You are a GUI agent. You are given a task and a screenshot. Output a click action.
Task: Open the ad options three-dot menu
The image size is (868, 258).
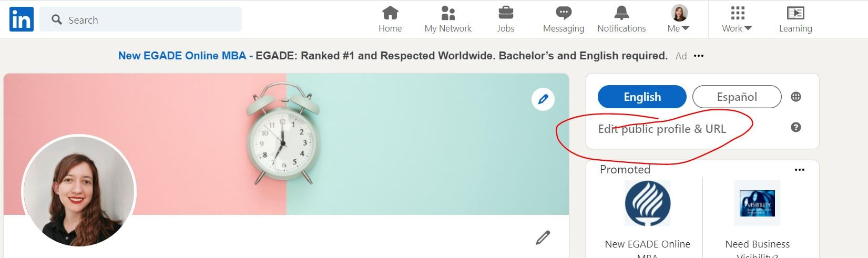tap(699, 56)
